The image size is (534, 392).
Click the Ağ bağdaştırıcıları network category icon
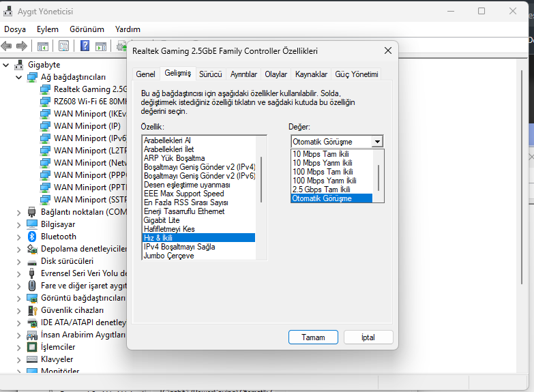[x=32, y=77]
